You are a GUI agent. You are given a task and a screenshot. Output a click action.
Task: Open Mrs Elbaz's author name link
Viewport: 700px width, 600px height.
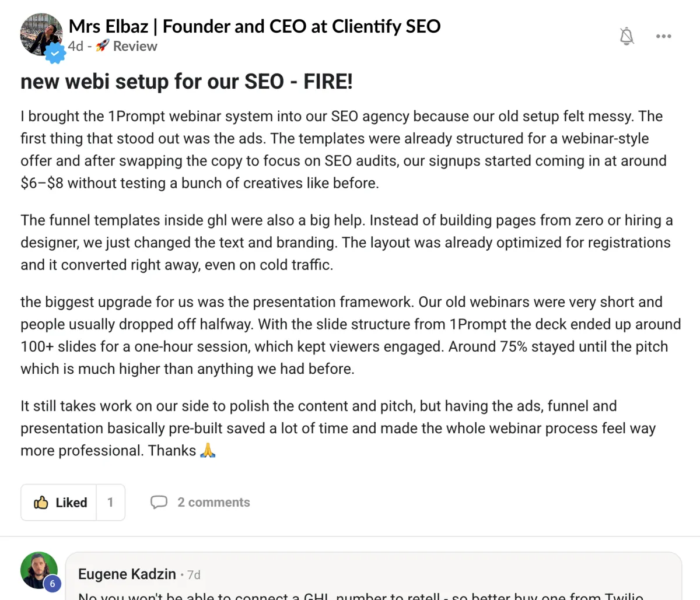click(254, 26)
